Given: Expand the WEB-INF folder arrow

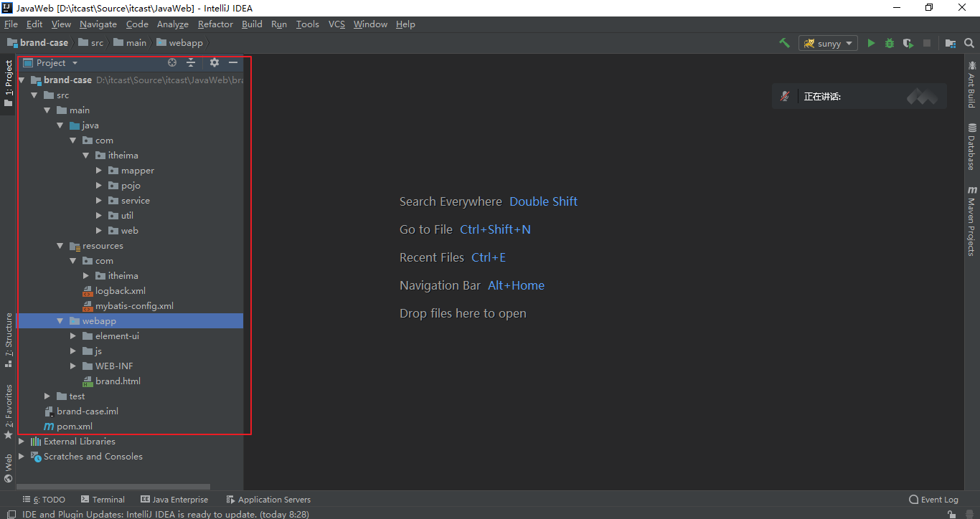Looking at the screenshot, I should 74,366.
